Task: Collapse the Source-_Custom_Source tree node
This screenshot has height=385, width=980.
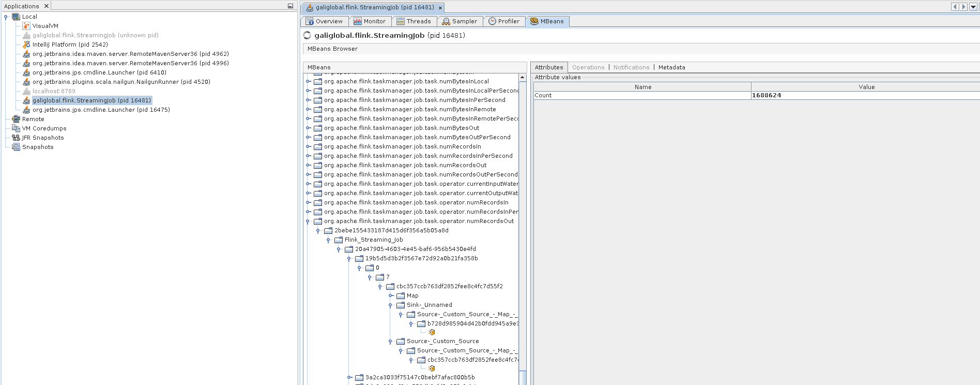Action: (x=391, y=342)
